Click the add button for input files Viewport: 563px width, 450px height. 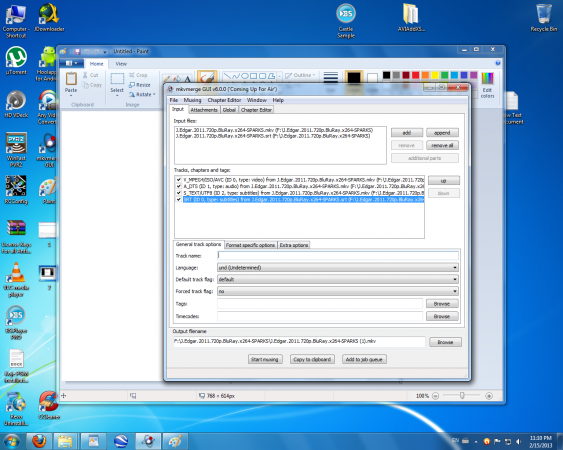click(x=407, y=133)
